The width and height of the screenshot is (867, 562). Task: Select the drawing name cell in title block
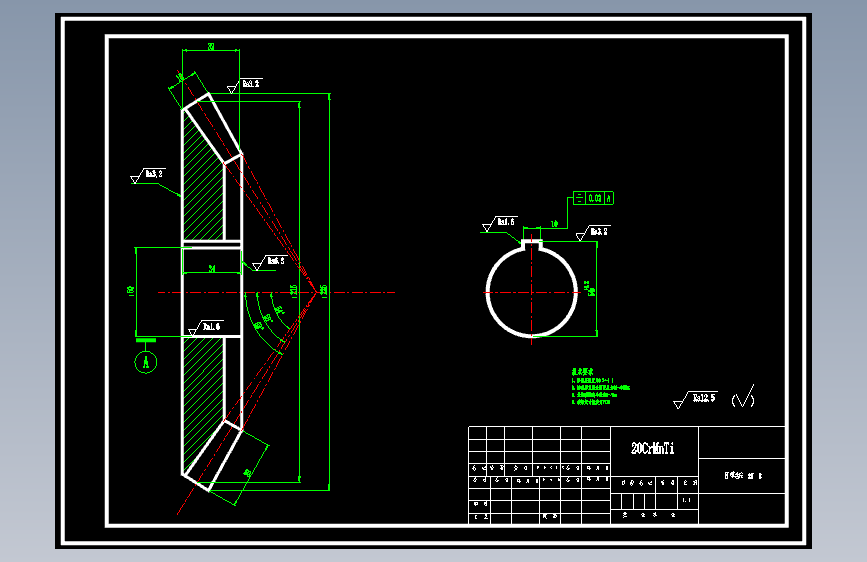coord(742,476)
